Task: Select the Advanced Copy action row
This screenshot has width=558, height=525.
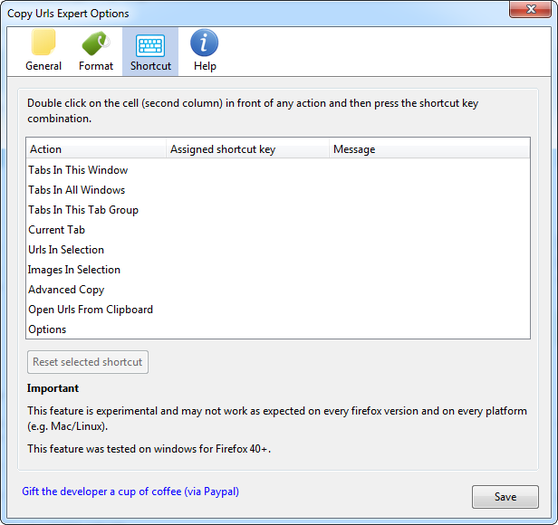Action: click(278, 290)
